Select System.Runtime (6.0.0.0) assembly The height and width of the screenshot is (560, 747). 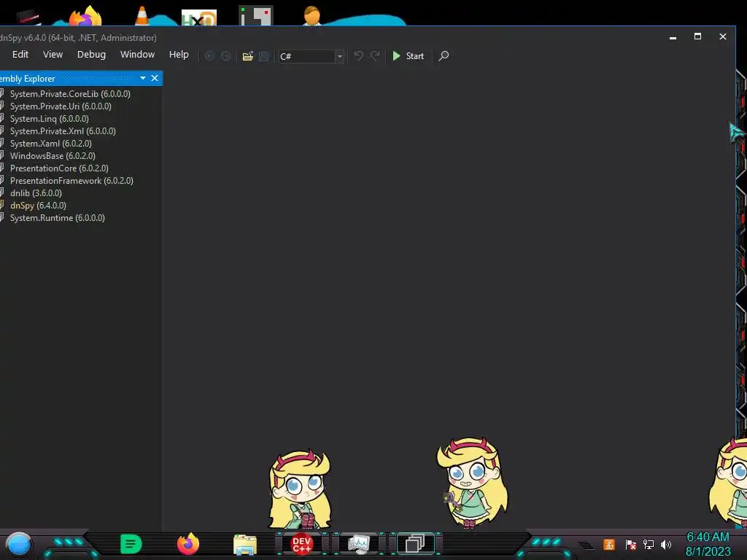57,217
